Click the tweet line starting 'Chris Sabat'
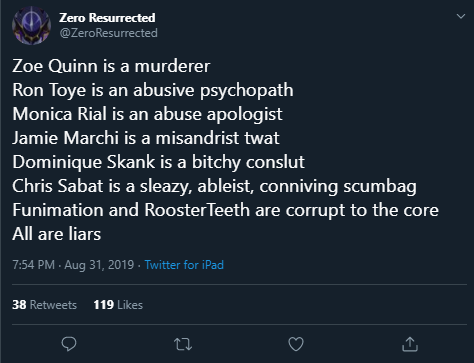 tap(214, 186)
